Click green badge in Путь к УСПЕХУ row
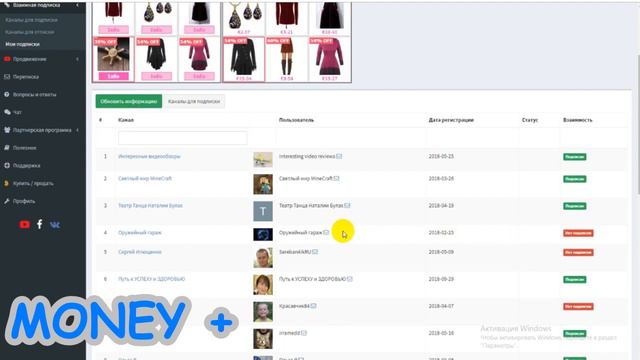 [x=575, y=279]
